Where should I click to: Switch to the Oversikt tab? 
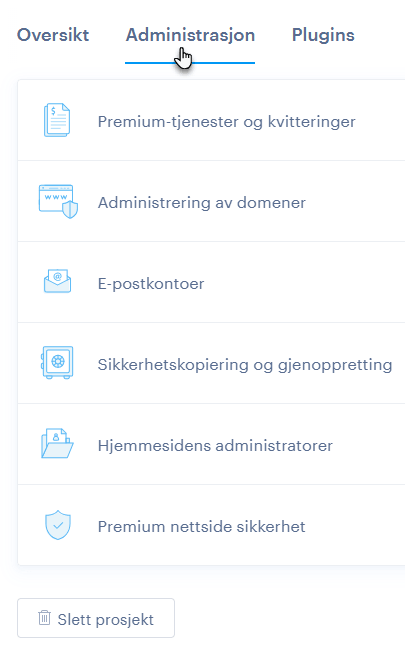(53, 35)
